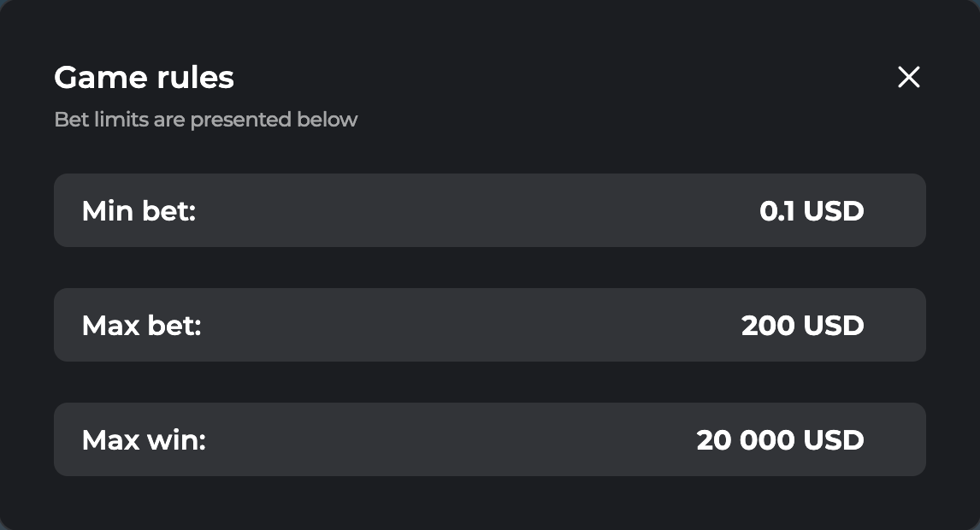The height and width of the screenshot is (530, 980).
Task: Click the "Max bet:" label
Action: 141,325
